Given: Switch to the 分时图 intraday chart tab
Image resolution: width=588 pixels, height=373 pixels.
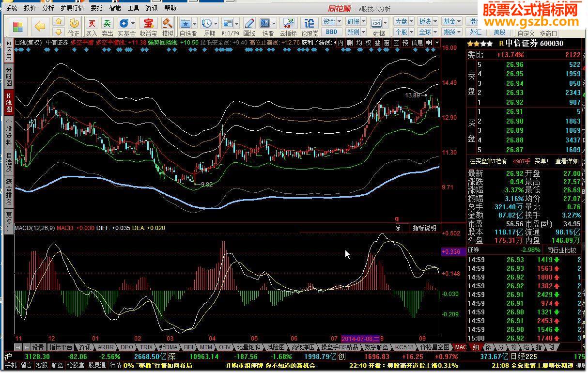Looking at the screenshot, I should point(9,77).
